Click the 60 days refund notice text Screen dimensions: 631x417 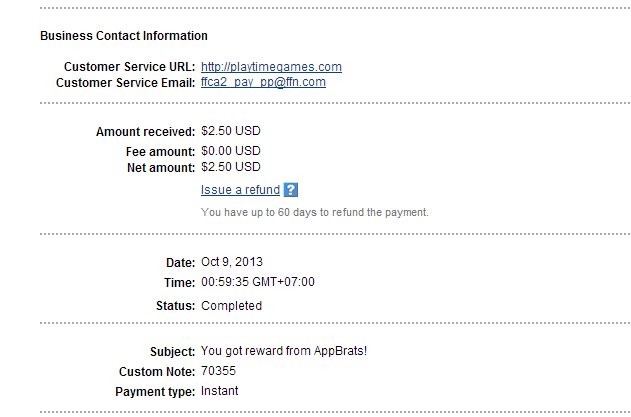pos(314,212)
